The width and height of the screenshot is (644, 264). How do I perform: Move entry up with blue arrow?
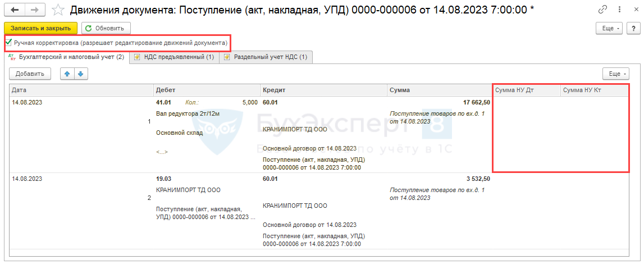click(67, 74)
